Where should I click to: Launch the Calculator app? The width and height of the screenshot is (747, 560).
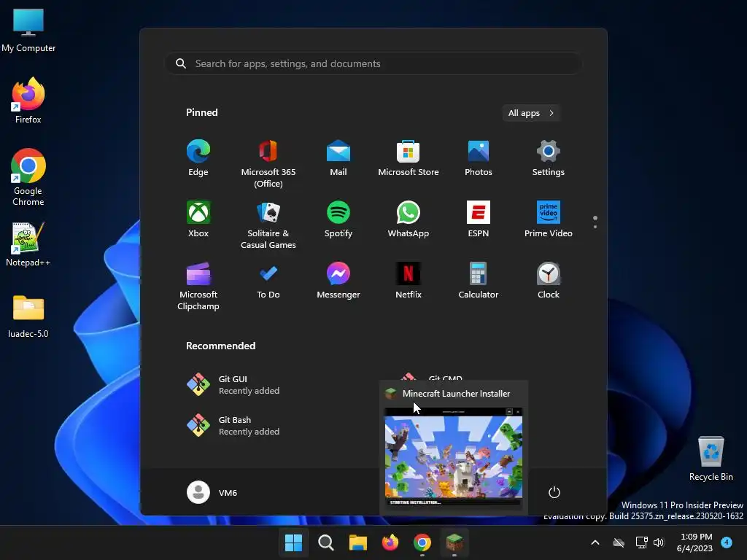pyautogui.click(x=479, y=281)
